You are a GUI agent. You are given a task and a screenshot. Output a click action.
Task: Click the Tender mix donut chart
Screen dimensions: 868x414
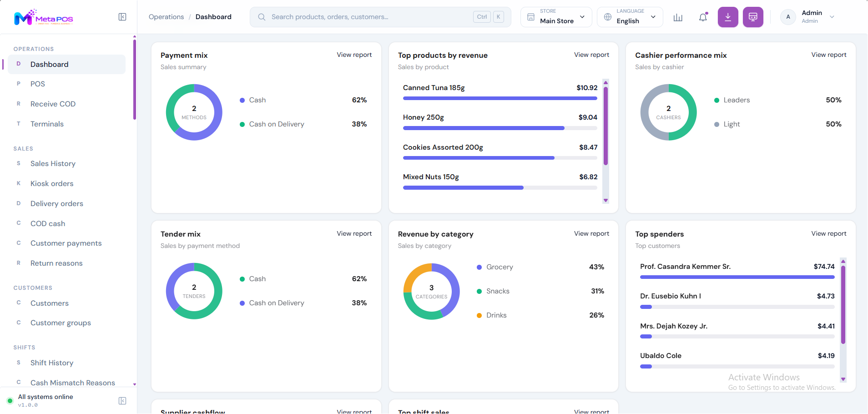[194, 291]
